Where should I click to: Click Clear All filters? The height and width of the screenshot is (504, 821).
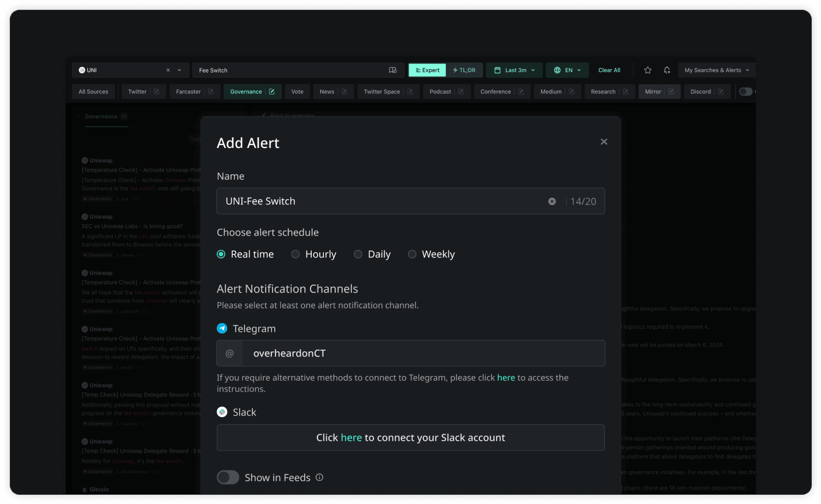pyautogui.click(x=609, y=70)
